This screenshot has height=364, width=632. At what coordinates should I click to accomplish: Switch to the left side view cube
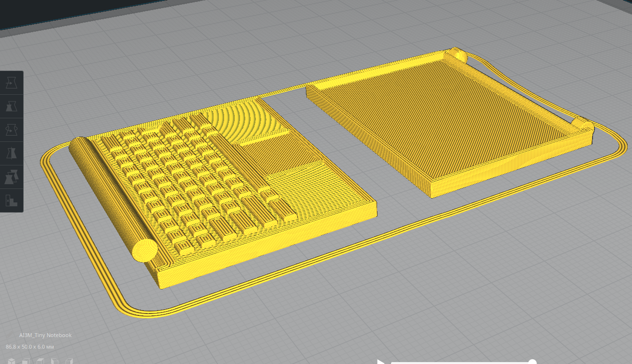pyautogui.click(x=55, y=361)
